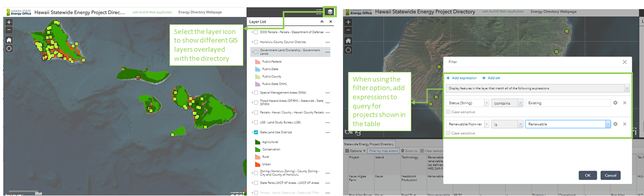Open settings gear for Status expression
This screenshot has width=644, height=196.
[615, 103]
